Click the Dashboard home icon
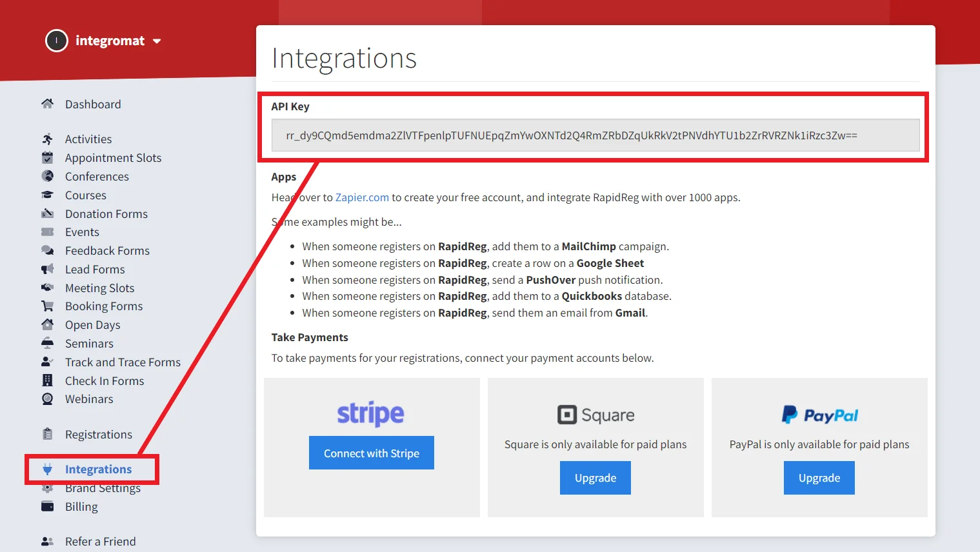The width and height of the screenshot is (980, 552). 47,104
